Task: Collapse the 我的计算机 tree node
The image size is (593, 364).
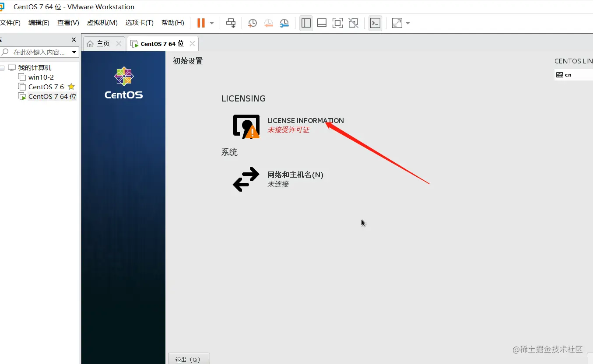Action: tap(2, 67)
